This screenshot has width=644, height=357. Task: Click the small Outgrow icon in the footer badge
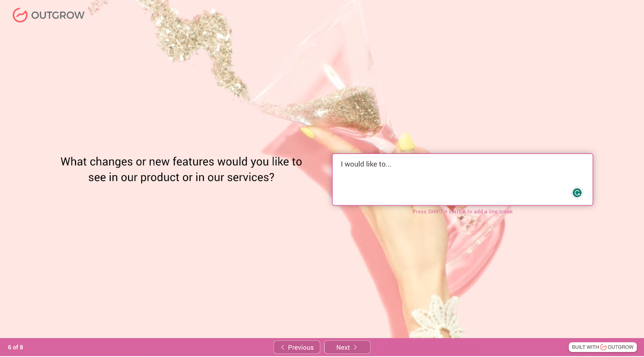tap(603, 347)
